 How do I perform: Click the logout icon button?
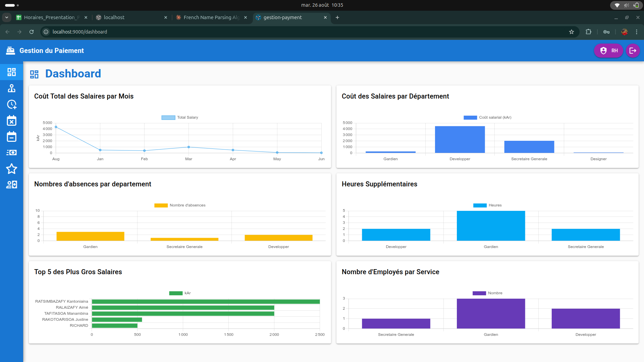633,51
